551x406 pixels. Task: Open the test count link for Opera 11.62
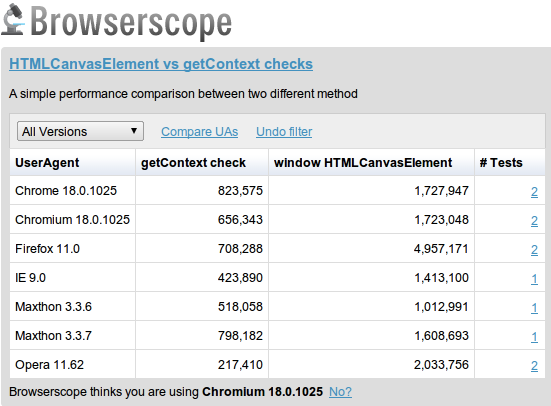(x=534, y=366)
